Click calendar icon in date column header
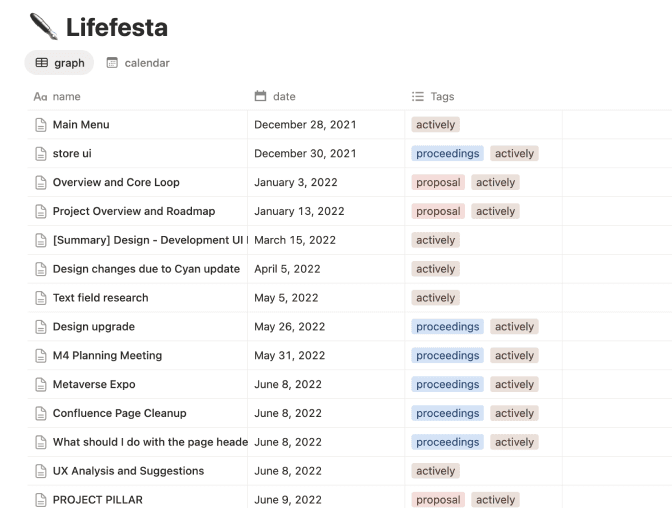 pyautogui.click(x=261, y=97)
